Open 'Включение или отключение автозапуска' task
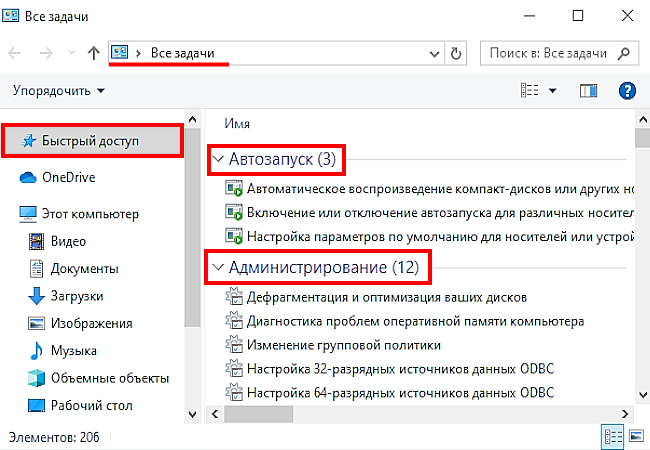The width and height of the screenshot is (650, 450). 429,213
